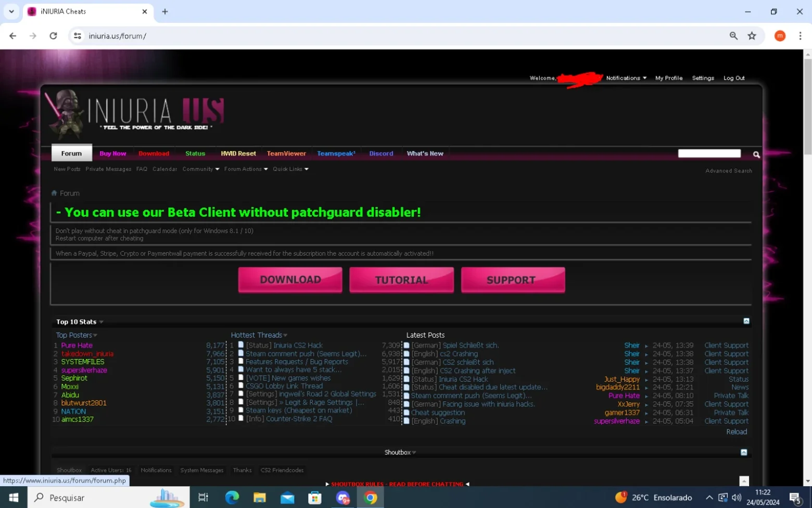812x508 pixels.
Task: Open the My Profile link
Action: (669, 78)
